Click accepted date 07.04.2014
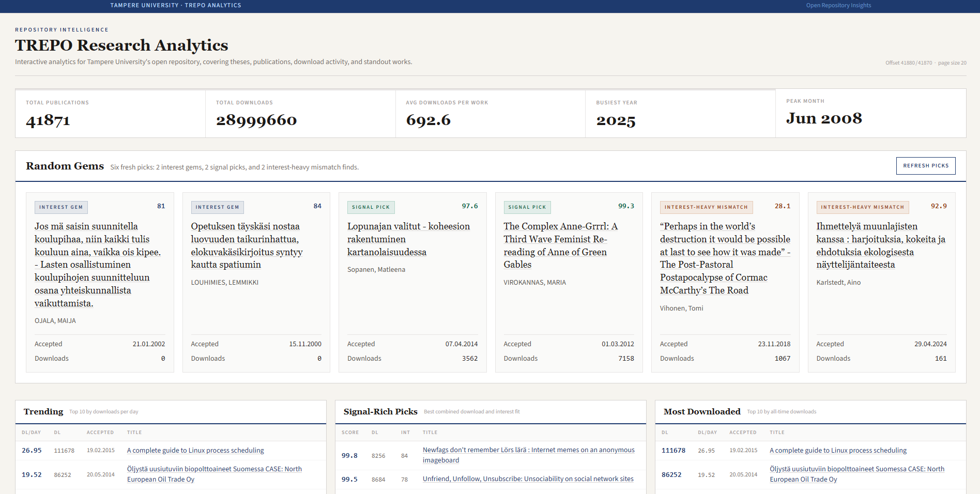 462,344
